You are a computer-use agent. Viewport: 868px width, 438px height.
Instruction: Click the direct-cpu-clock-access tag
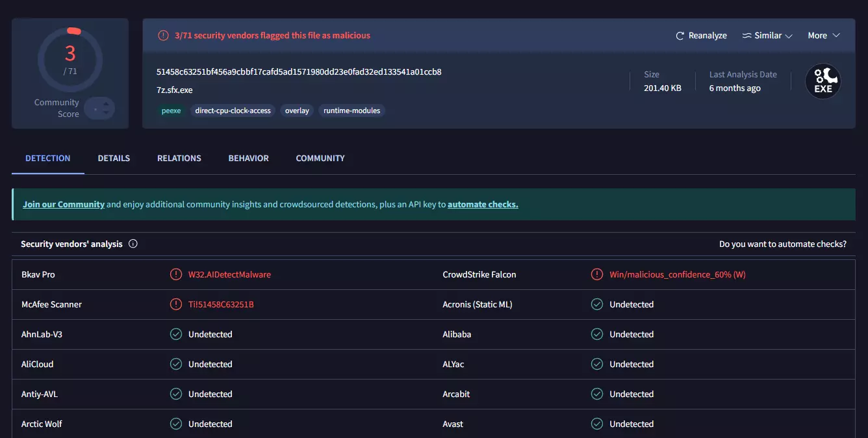click(x=233, y=110)
